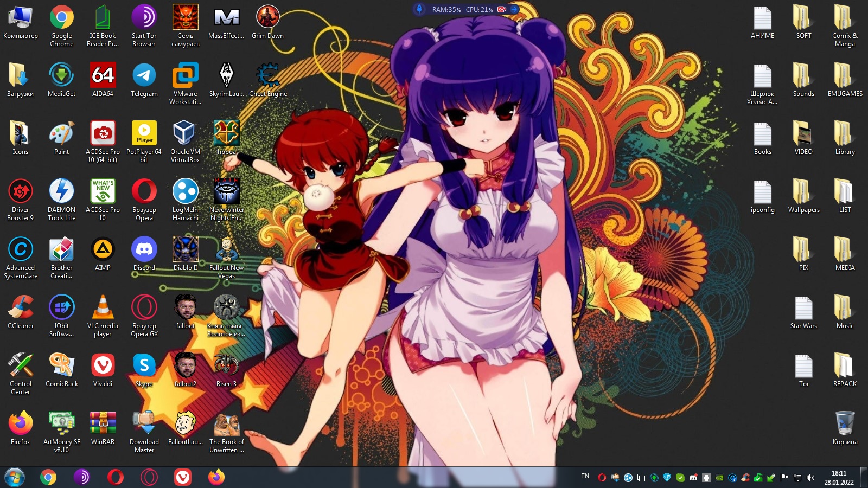Click the EN language indicator
Image resolution: width=868 pixels, height=488 pixels.
[585, 476]
